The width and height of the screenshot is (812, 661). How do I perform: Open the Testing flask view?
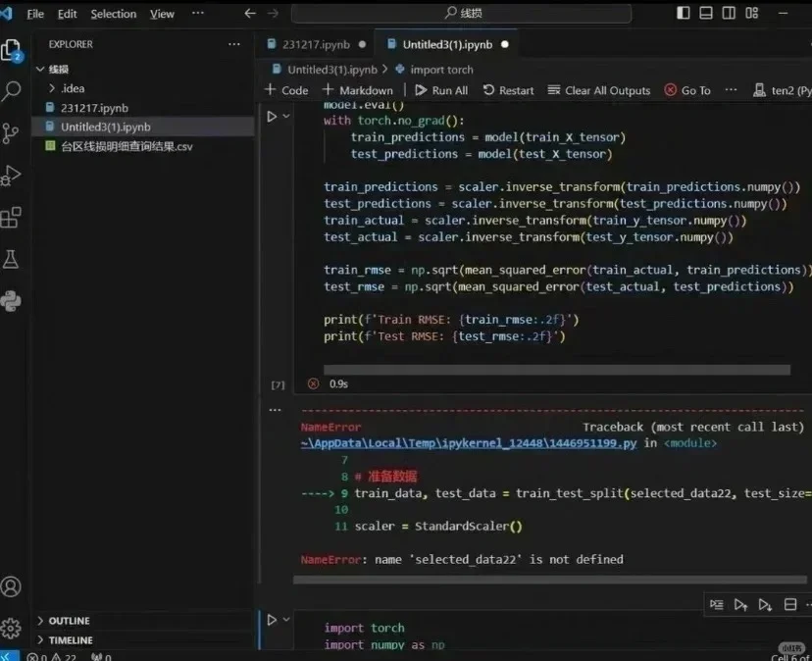11,259
